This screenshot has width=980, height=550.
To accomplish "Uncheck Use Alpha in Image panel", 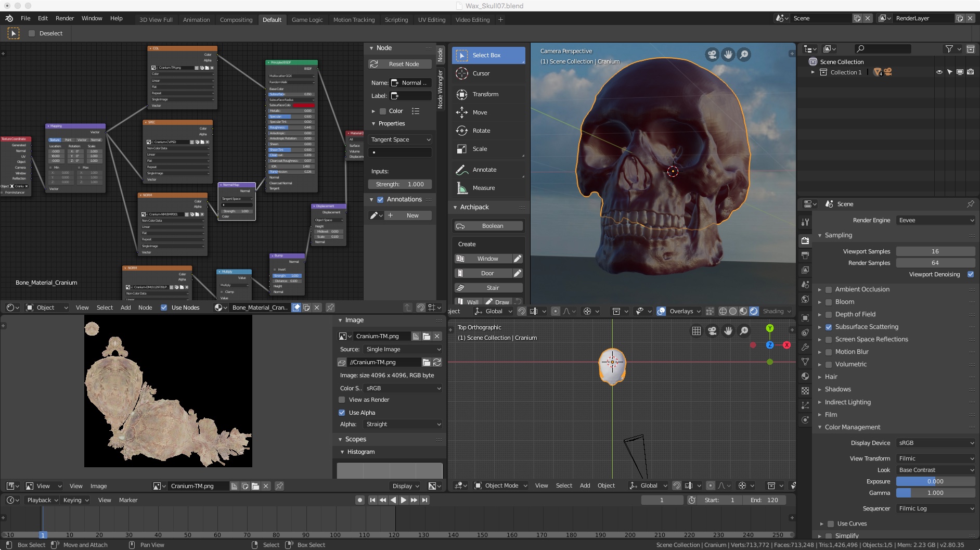I will 342,413.
